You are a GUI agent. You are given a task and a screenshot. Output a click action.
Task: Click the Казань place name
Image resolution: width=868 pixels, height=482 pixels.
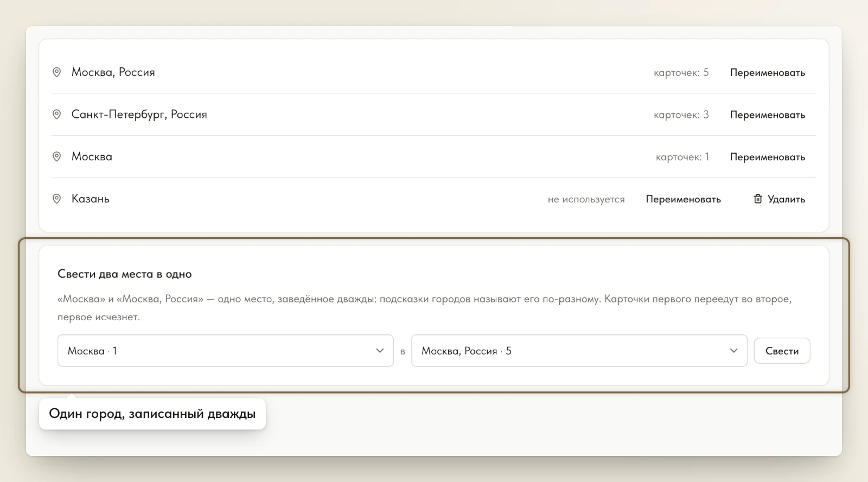coord(90,199)
